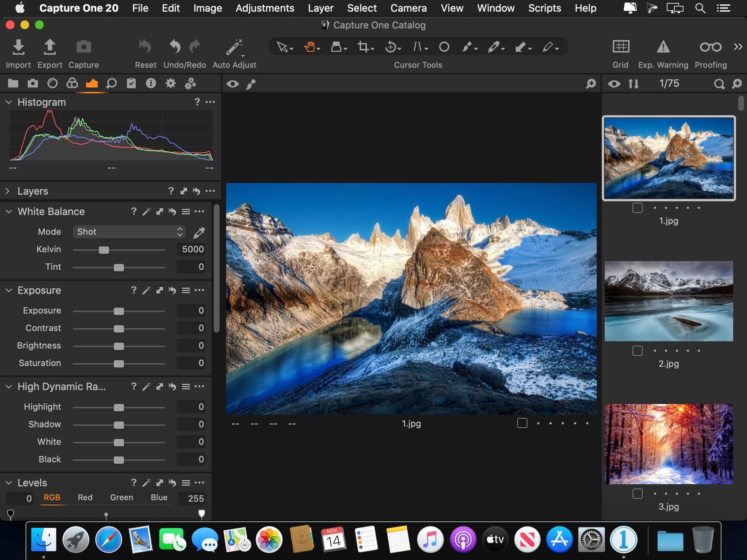The width and height of the screenshot is (747, 560).
Task: Toggle checkbox for image 1.jpg
Action: coord(638,207)
